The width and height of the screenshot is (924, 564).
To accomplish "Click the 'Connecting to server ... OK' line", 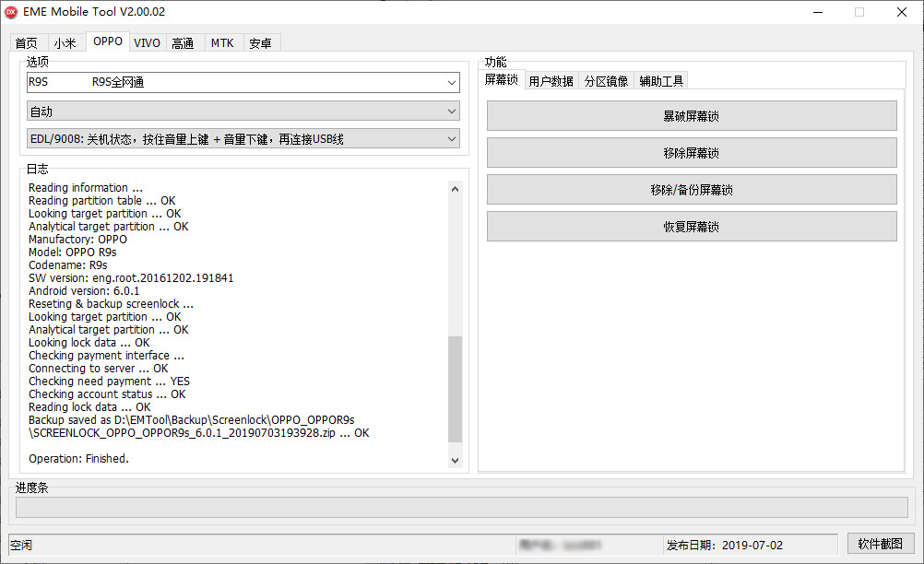I will pyautogui.click(x=99, y=369).
